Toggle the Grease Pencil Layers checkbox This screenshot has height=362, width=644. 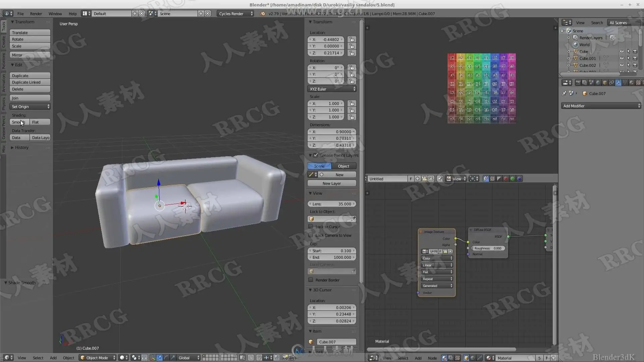(x=316, y=155)
